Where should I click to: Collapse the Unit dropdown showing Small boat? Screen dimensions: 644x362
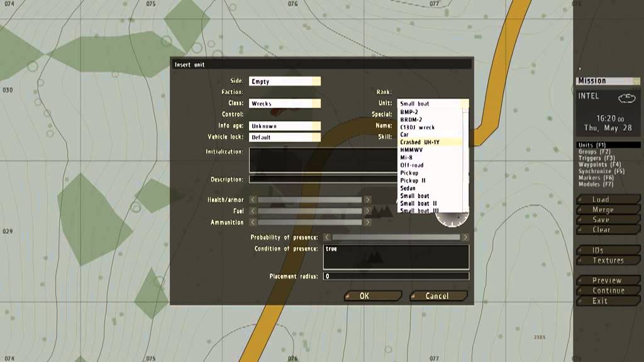click(433, 104)
